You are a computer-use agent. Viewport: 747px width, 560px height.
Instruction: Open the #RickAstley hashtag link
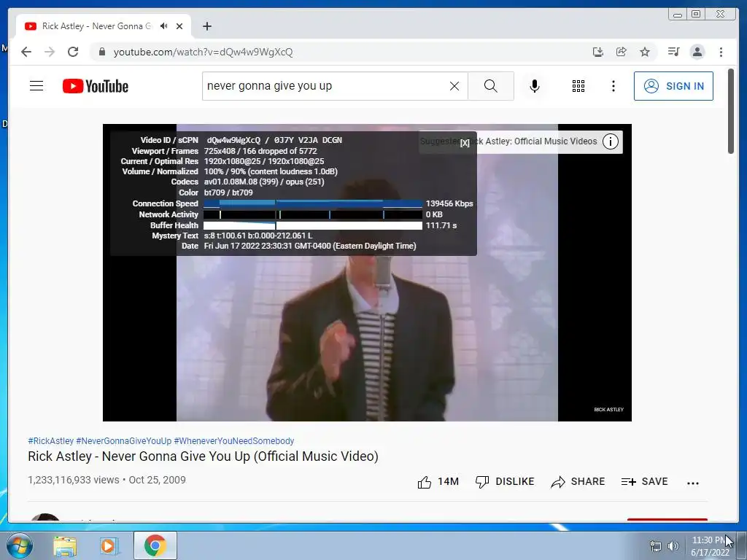[x=50, y=441]
